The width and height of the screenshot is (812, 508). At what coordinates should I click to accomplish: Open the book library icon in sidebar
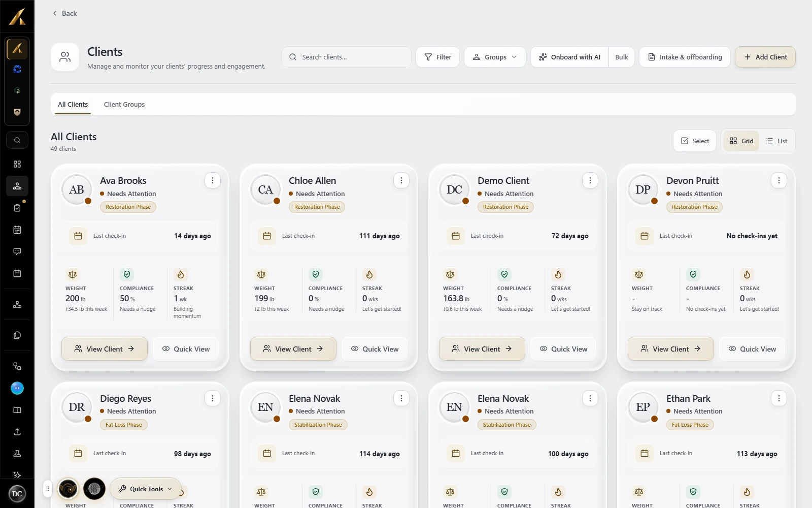[x=17, y=410]
